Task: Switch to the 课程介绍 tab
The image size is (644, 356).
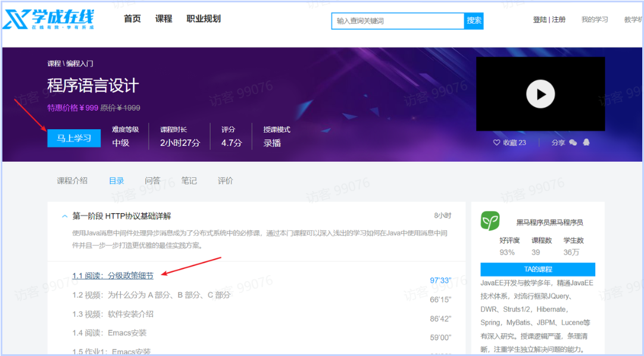Action: [x=72, y=180]
